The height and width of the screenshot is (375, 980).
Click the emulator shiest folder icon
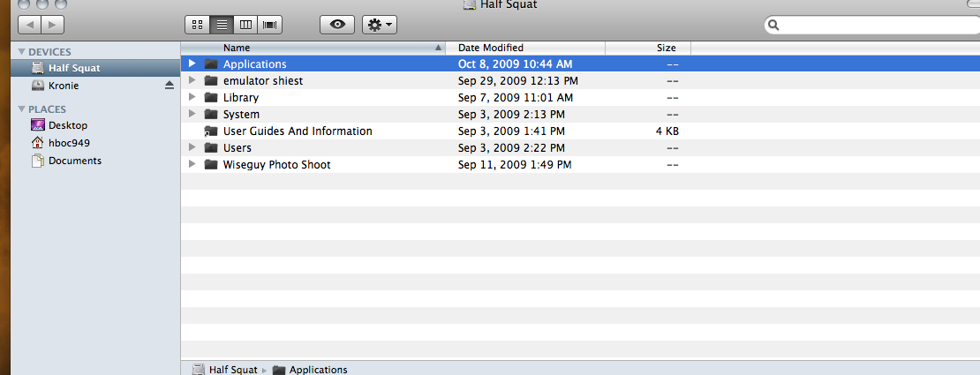211,80
